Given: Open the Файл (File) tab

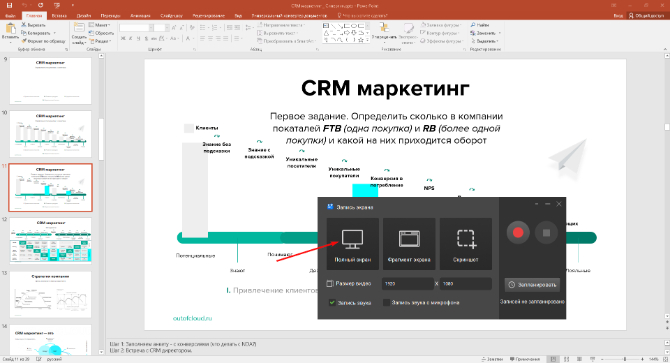Looking at the screenshot, I should [9, 15].
